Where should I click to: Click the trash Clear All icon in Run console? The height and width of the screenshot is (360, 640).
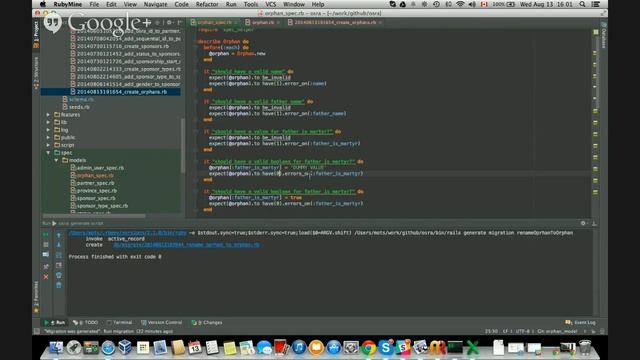point(59,285)
